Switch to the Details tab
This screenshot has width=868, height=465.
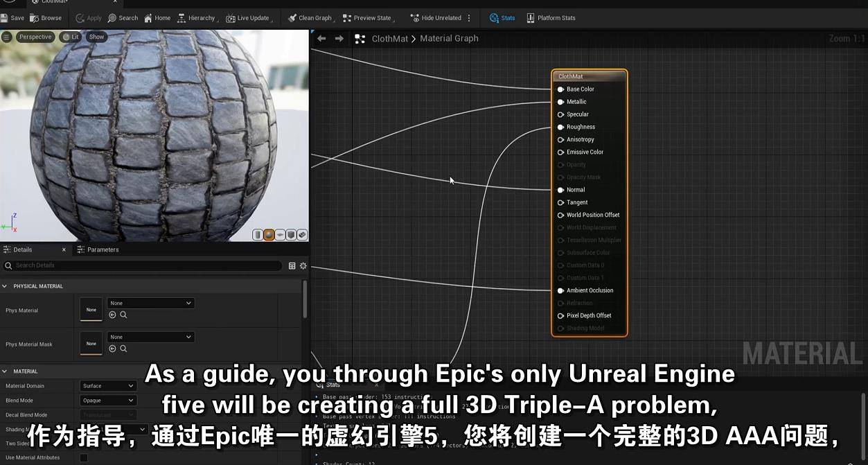tap(22, 249)
